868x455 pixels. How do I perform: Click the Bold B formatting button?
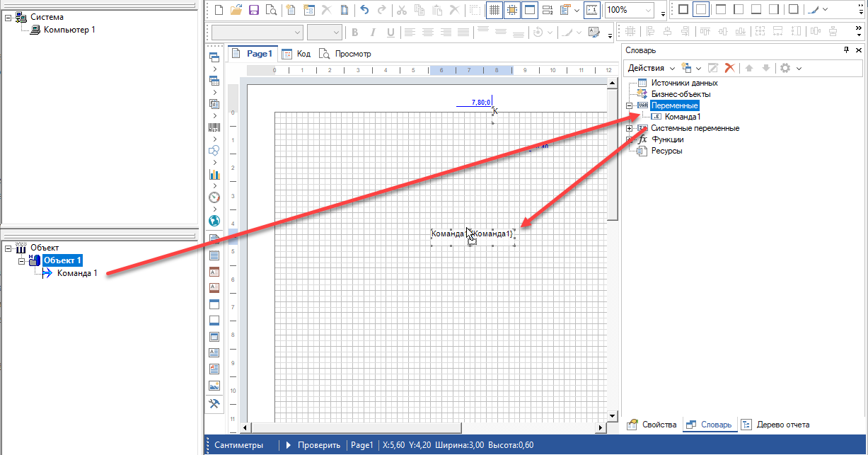[354, 32]
